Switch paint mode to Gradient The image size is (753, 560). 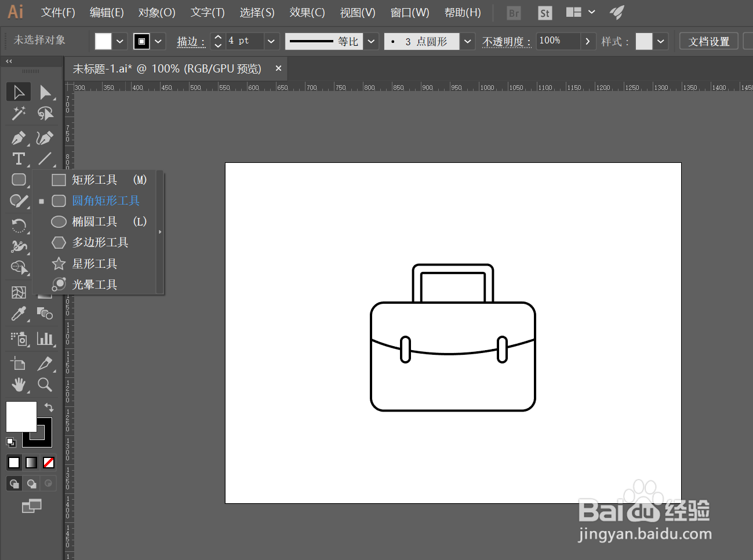point(31,463)
